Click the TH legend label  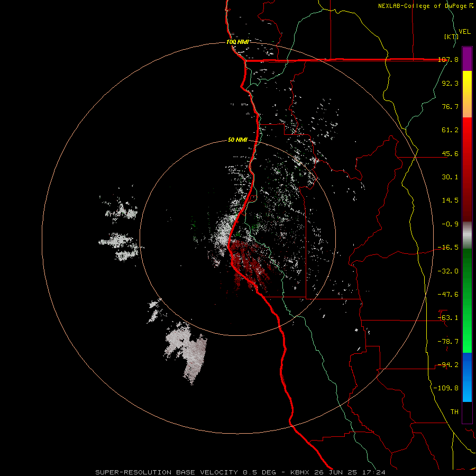[454, 412]
